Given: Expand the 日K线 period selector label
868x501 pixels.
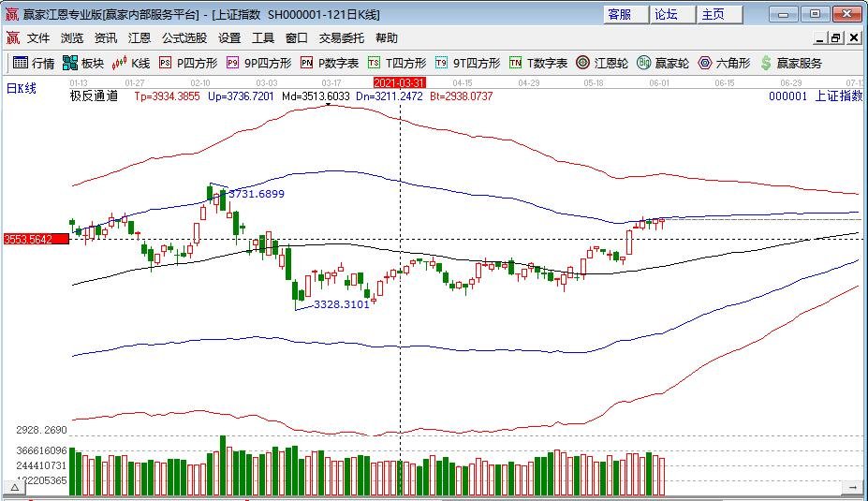Looking at the screenshot, I should coord(22,88).
